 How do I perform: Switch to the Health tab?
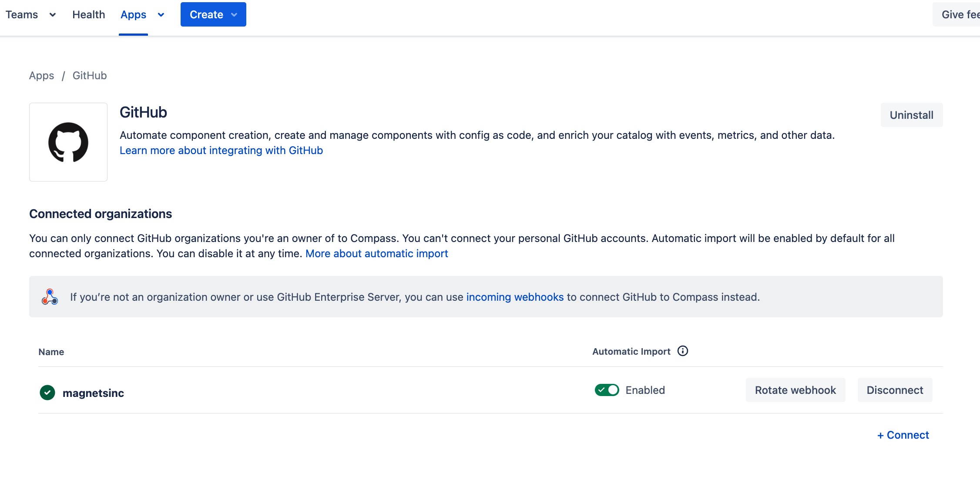coord(88,14)
